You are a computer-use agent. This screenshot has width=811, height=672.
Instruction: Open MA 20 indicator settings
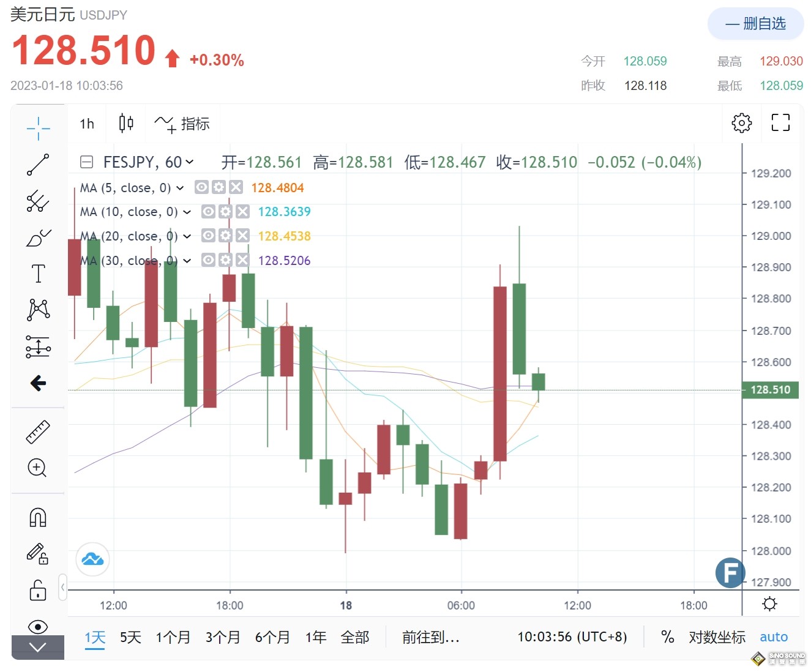pyautogui.click(x=225, y=236)
